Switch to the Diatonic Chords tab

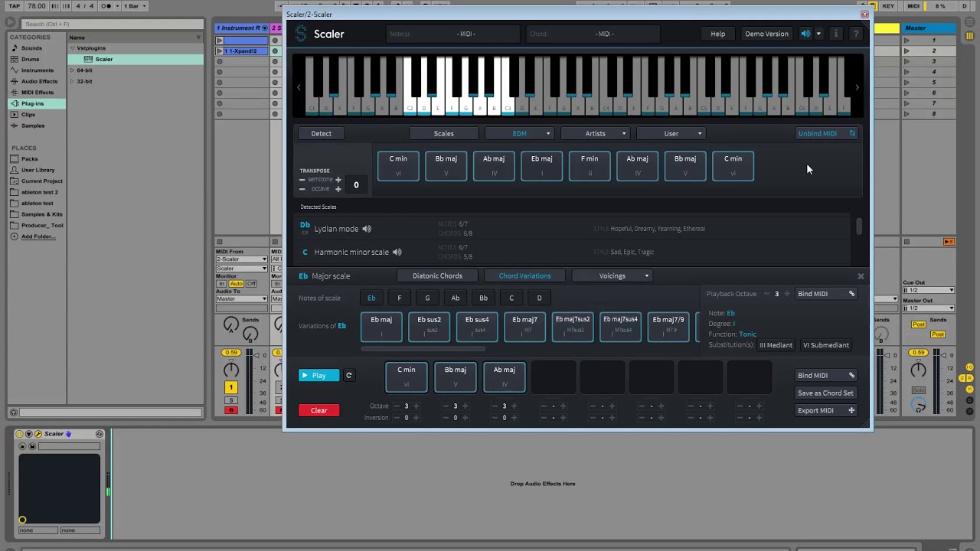tap(437, 275)
